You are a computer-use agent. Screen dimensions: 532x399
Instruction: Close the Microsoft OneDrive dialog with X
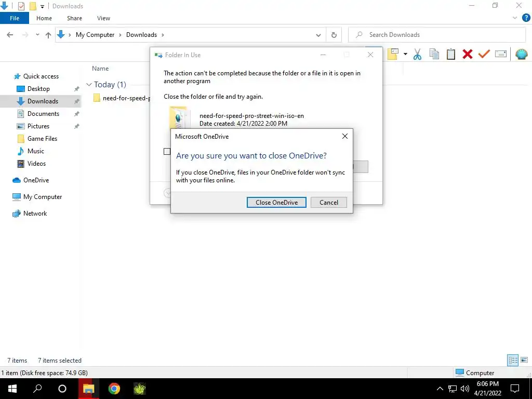pyautogui.click(x=345, y=136)
